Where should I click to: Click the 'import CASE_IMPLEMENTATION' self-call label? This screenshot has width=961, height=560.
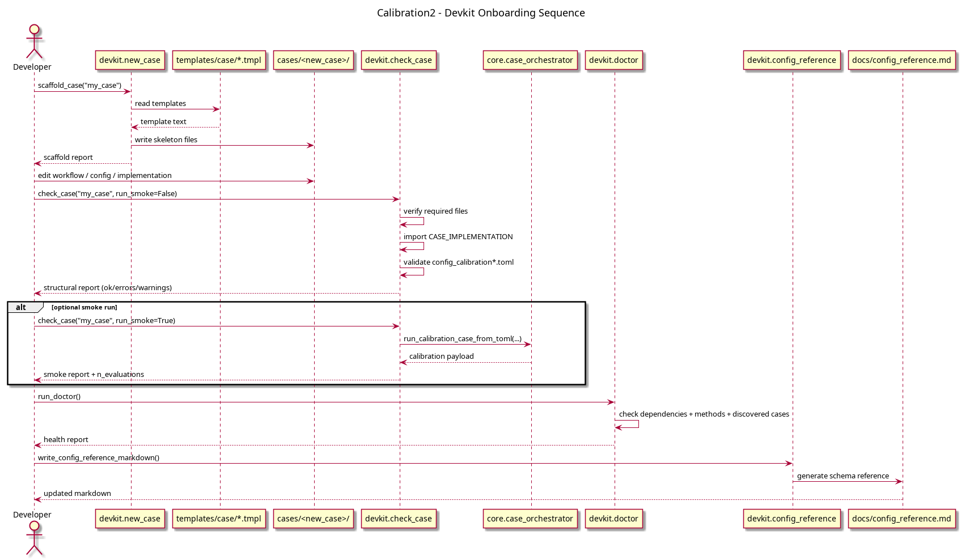[458, 237]
